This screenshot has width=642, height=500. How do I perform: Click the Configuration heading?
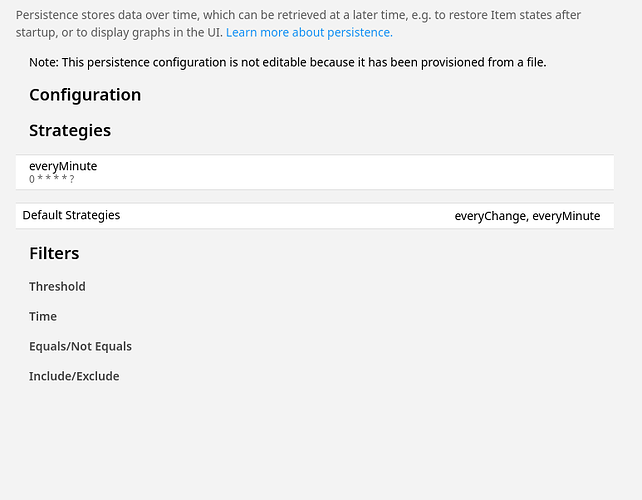(85, 95)
